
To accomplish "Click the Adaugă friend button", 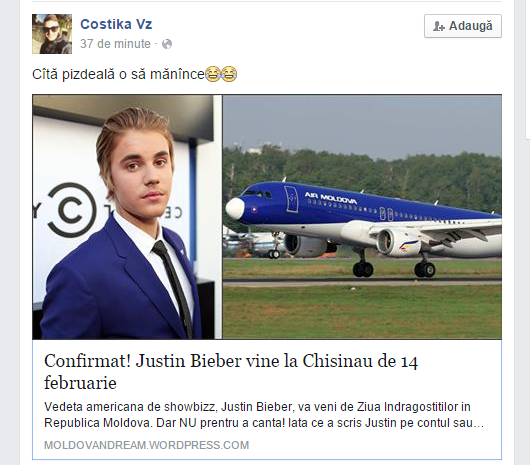I will coord(463,26).
